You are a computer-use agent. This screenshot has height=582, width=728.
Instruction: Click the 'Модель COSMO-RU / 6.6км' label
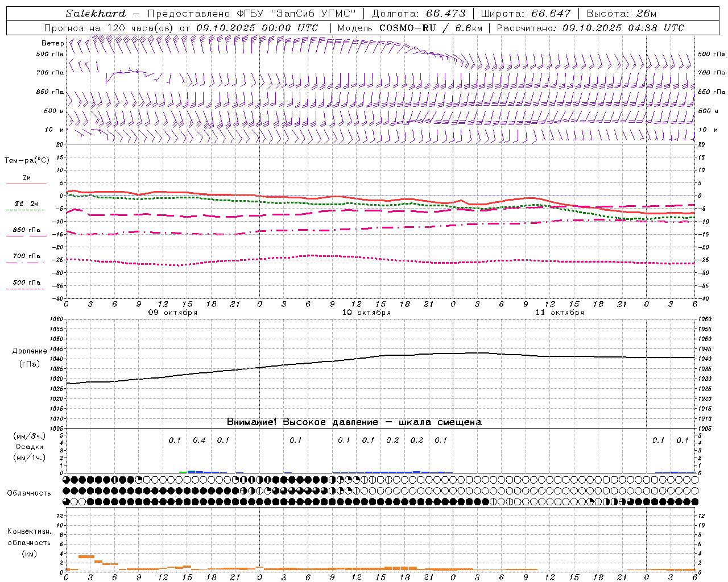[x=410, y=28]
